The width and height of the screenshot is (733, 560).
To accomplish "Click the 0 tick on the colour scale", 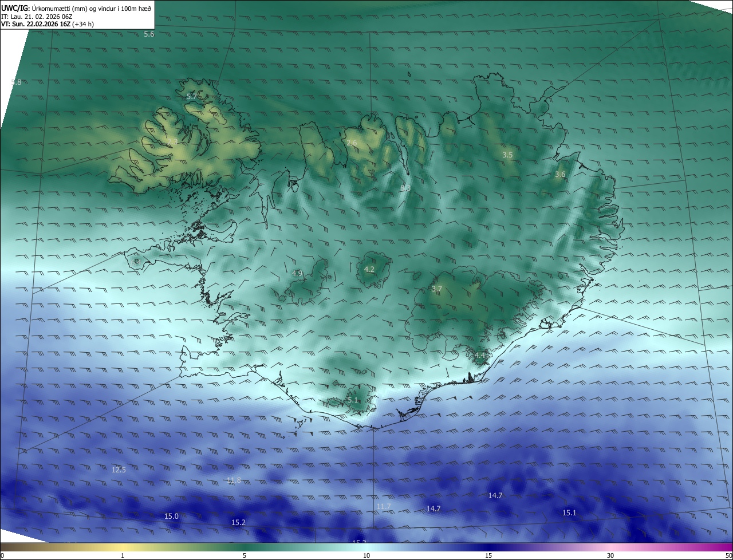I will click(2, 555).
